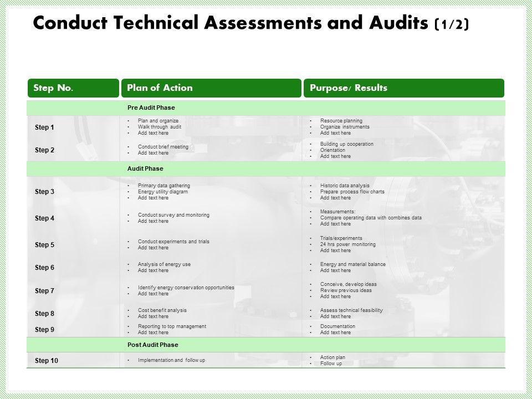Click the 'Conduct experiments and trials' bullet
This screenshot has width=532, height=399.
173,242
